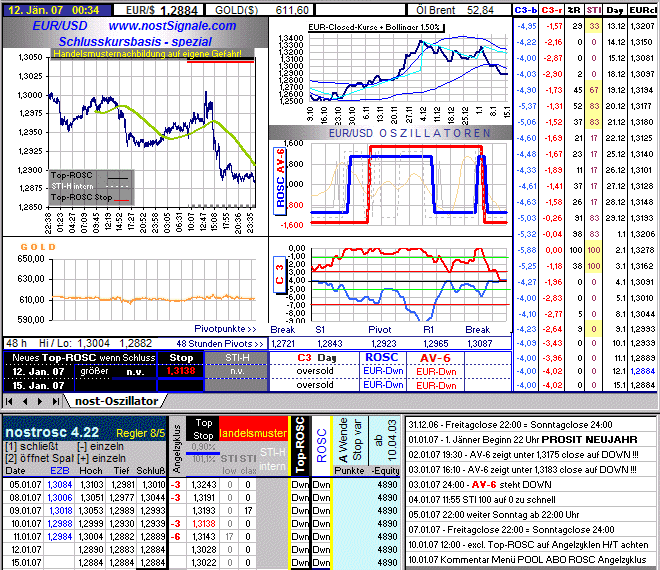Image resolution: width=660 pixels, height=570 pixels.
Task: Select the R1 pivot value 1,2965
Action: click(435, 344)
